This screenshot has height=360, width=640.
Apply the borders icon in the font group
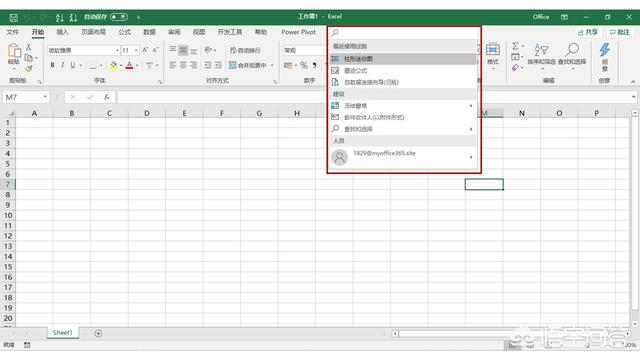[93, 65]
